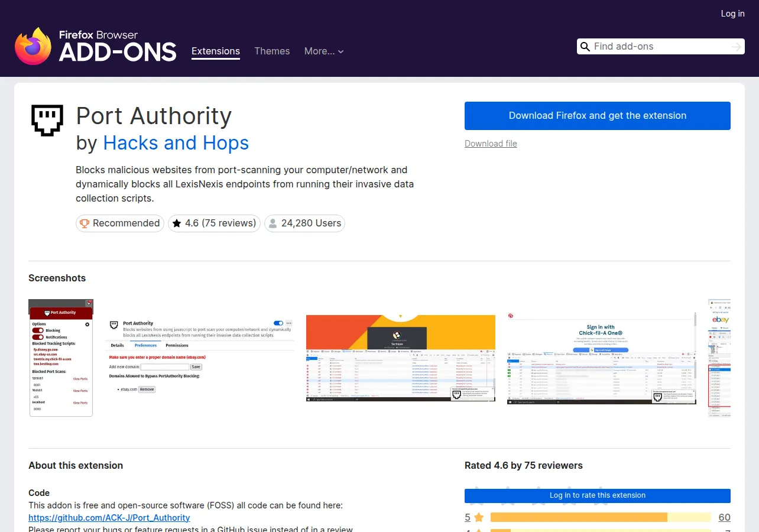
Task: Expand the More… dropdown menu
Action: [324, 51]
